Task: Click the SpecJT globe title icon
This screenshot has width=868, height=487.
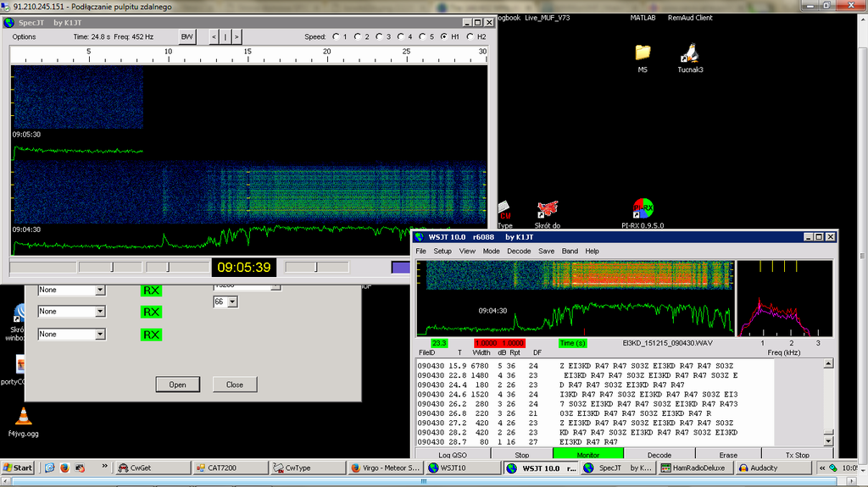Action: (x=8, y=23)
